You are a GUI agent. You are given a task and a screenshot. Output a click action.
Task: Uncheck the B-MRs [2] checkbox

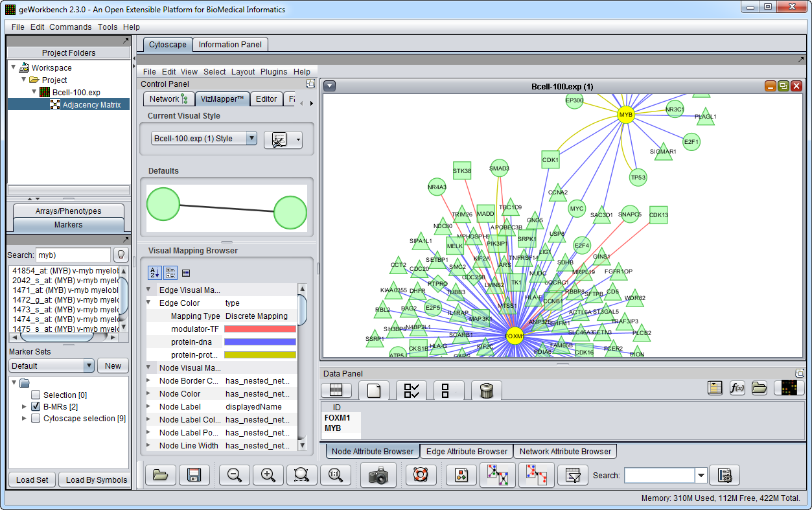click(36, 407)
